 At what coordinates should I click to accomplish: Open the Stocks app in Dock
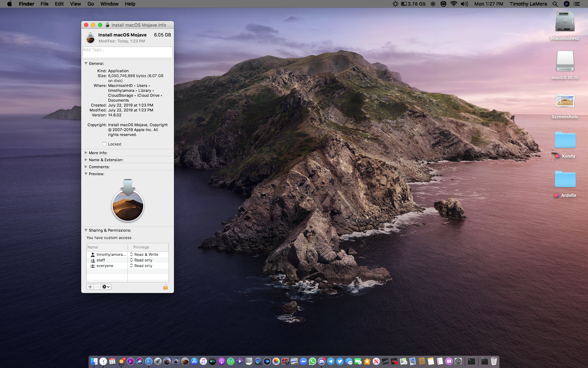point(385,361)
